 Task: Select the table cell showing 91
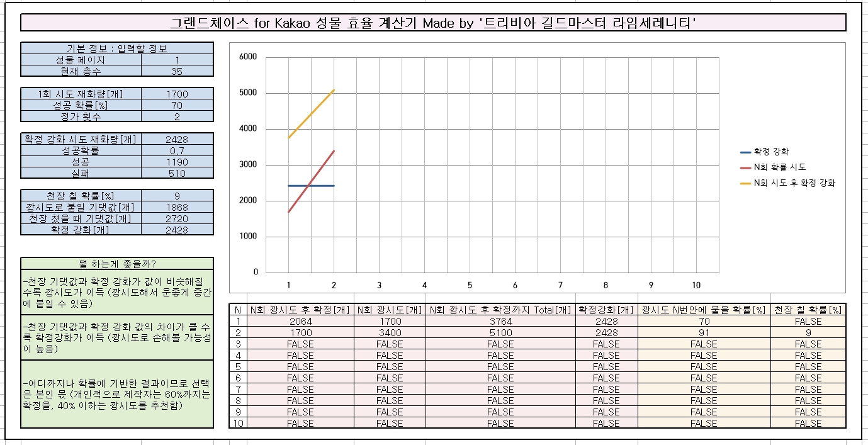(704, 332)
